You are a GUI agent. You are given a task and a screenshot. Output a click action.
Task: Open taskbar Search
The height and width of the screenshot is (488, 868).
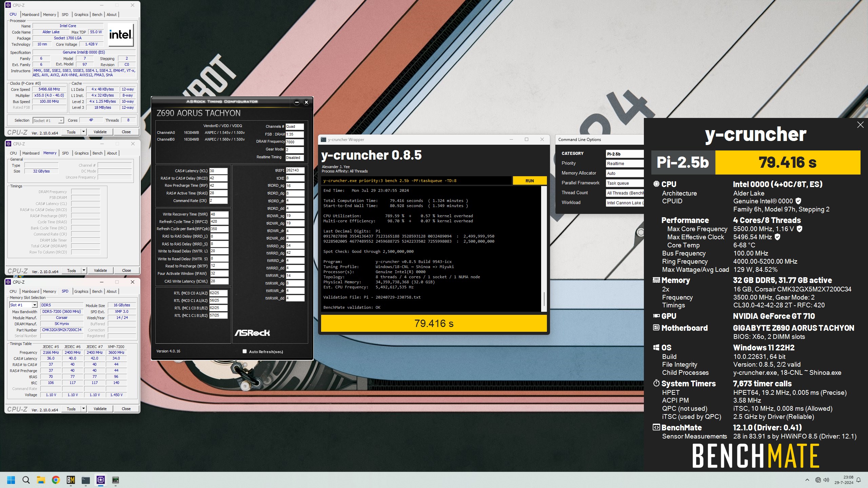click(26, 480)
